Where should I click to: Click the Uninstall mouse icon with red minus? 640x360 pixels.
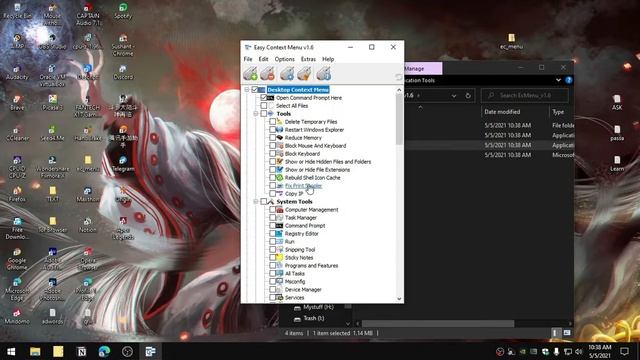[x=268, y=74]
